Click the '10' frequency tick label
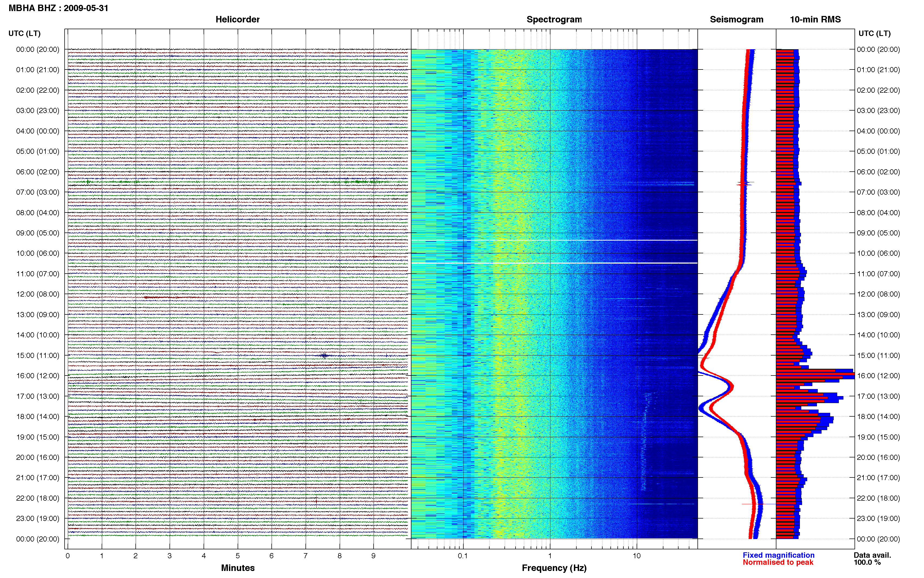This screenshot has width=924, height=578. pos(636,556)
